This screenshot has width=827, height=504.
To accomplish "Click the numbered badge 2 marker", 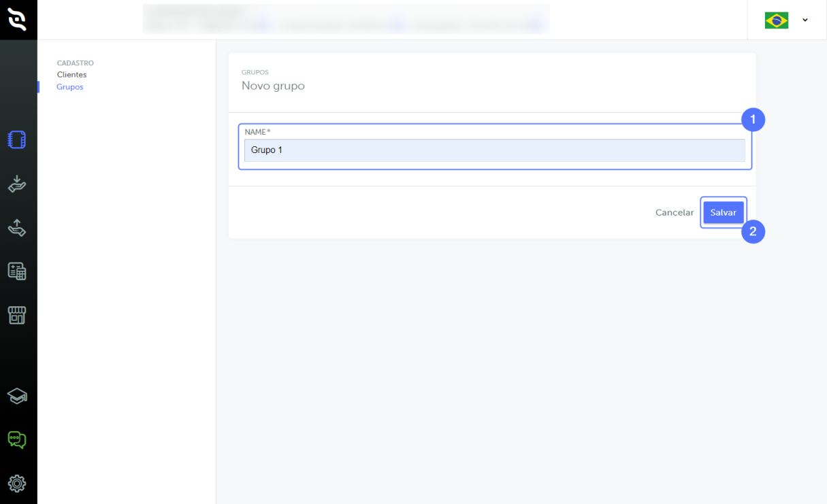I will coord(753,232).
